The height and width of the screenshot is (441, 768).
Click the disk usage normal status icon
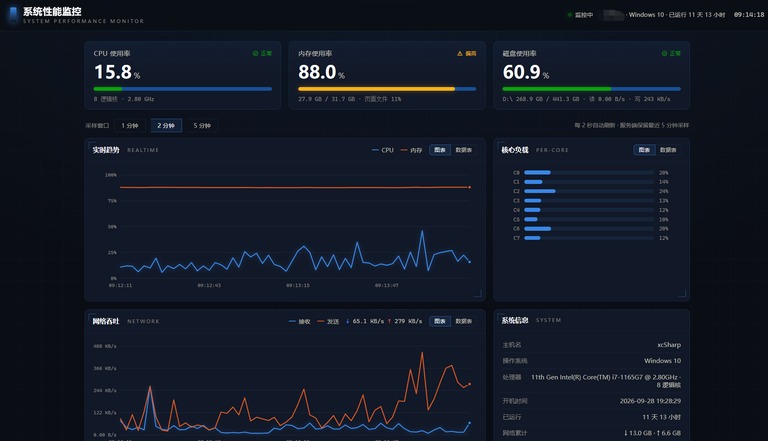664,53
